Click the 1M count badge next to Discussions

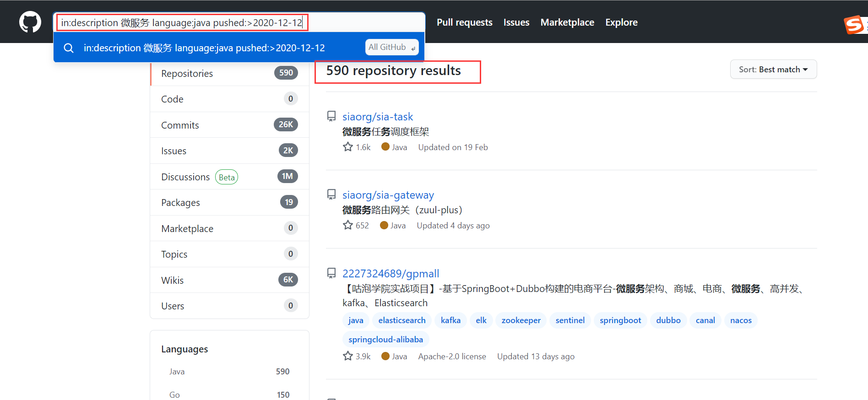[288, 176]
